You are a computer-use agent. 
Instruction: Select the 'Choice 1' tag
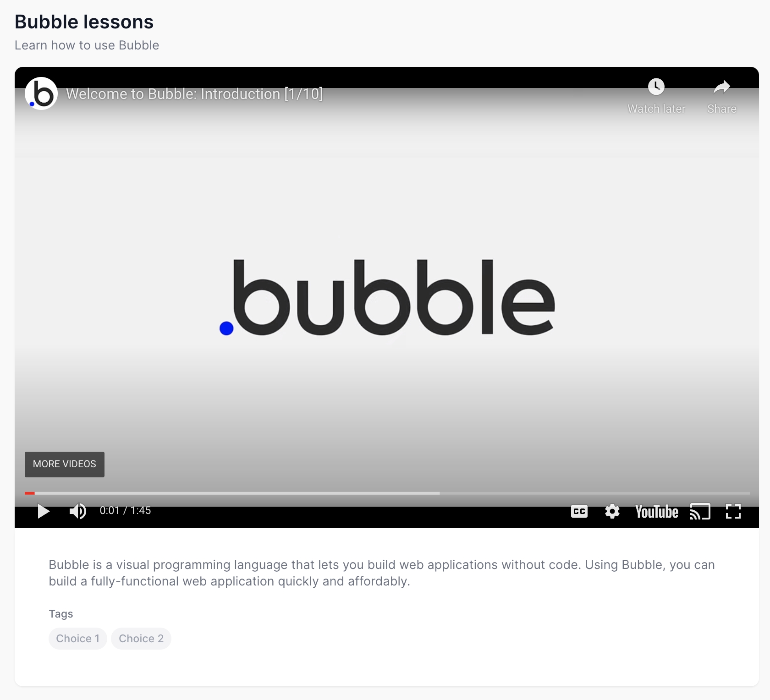(78, 639)
